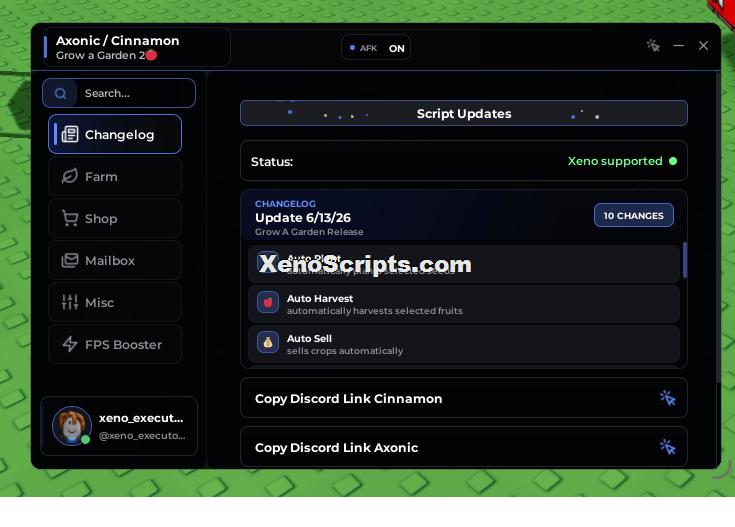The image size is (735, 527).
Task: Copy Discord Link Axonic
Action: point(464,447)
